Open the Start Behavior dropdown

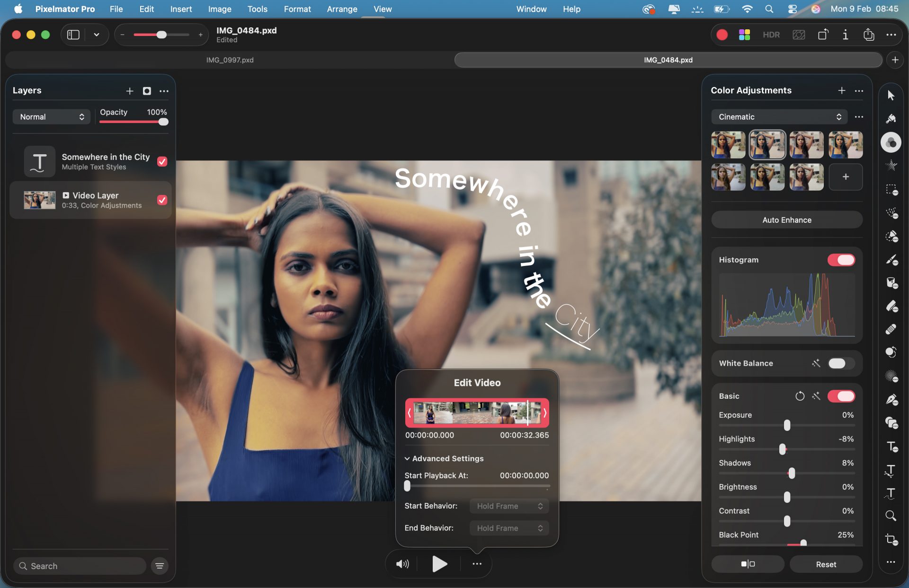pyautogui.click(x=509, y=506)
